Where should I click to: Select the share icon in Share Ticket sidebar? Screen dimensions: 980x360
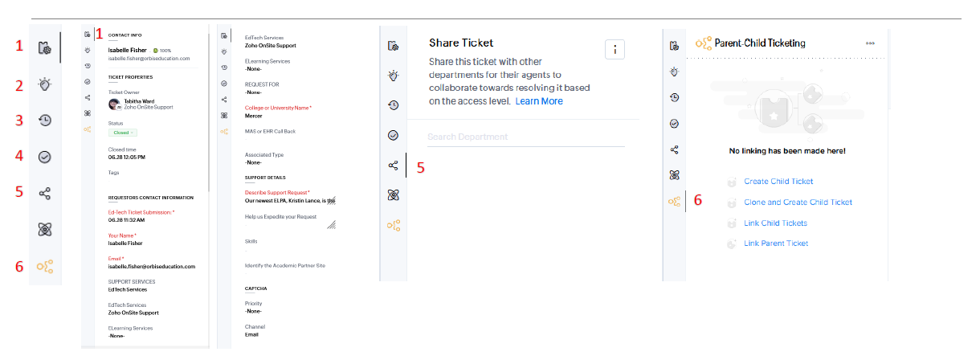(393, 166)
